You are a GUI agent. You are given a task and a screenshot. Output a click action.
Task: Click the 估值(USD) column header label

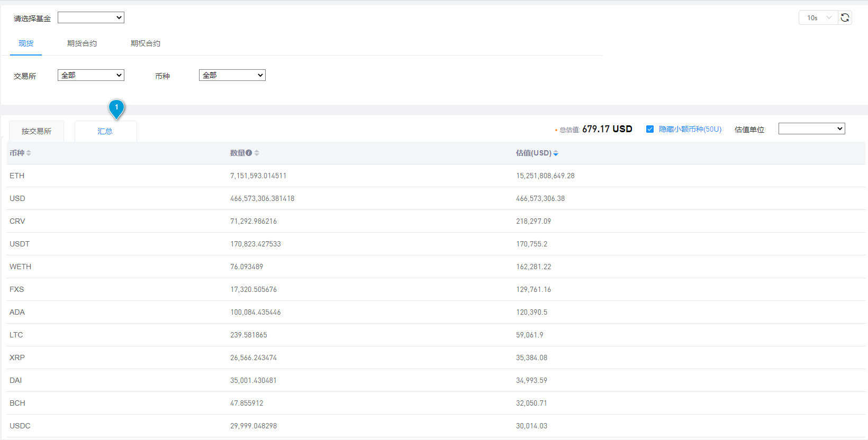tap(534, 153)
